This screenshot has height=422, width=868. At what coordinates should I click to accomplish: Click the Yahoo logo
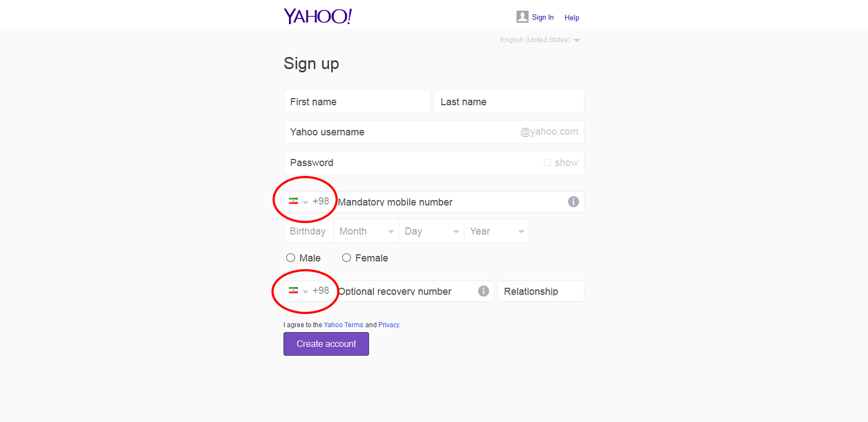(x=317, y=16)
